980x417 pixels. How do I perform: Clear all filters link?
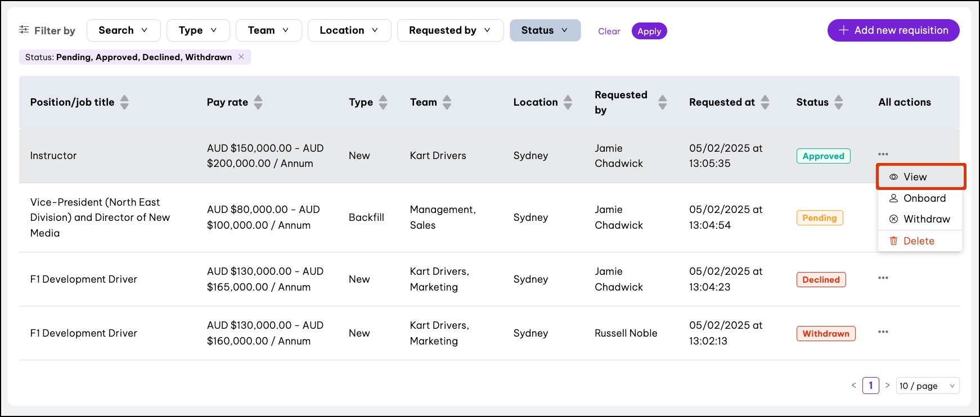(609, 31)
